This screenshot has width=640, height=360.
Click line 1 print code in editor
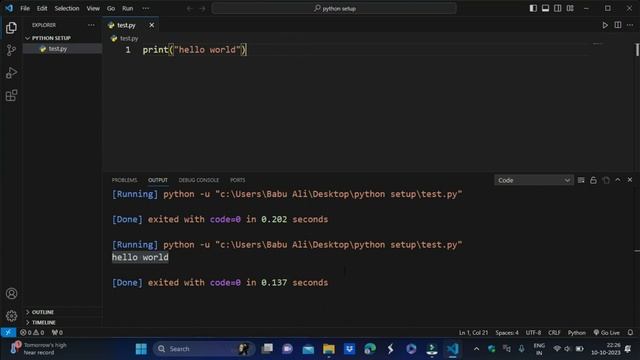click(194, 50)
